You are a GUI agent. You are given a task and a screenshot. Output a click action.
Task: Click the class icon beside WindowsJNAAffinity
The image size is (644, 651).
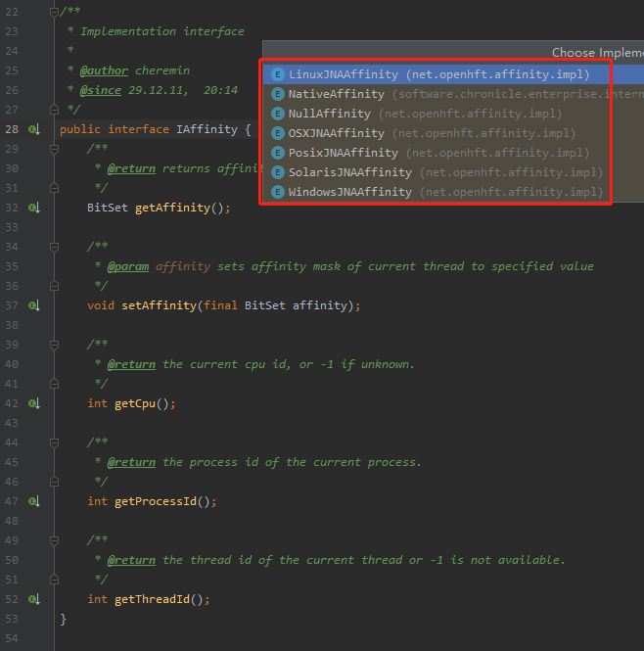(x=278, y=192)
